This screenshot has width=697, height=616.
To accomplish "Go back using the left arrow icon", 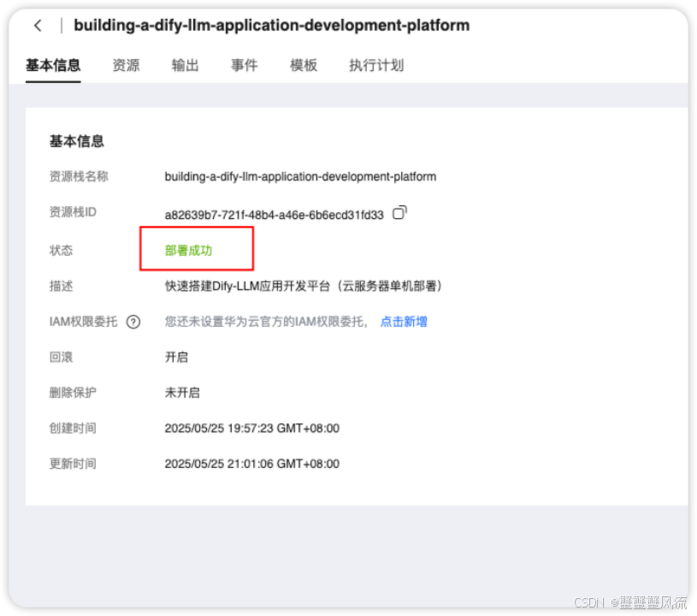I will [x=38, y=26].
